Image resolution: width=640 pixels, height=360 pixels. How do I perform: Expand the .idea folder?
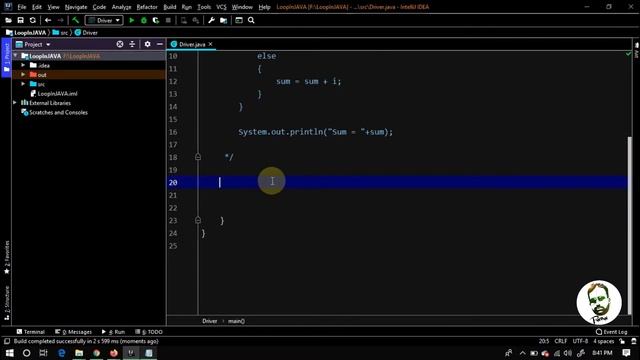23,65
